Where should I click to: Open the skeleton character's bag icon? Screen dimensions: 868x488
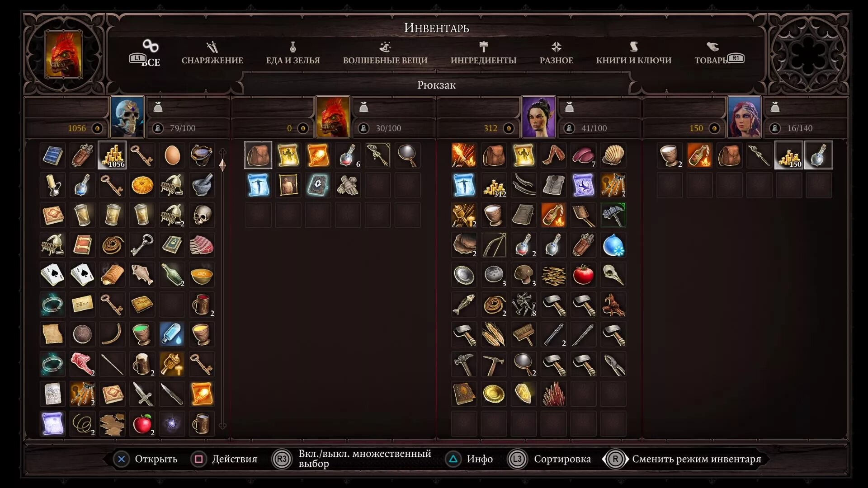(158, 108)
